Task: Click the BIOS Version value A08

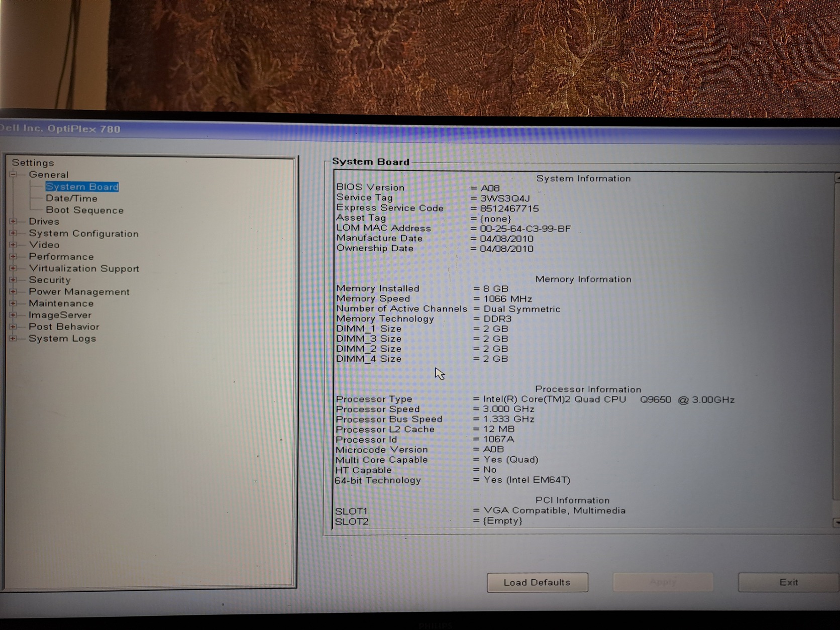Action: [490, 188]
